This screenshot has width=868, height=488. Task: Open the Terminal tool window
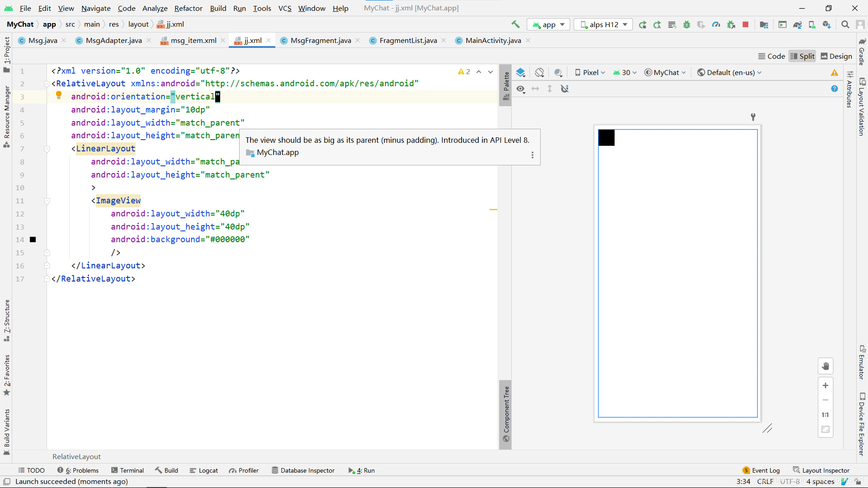(x=127, y=470)
